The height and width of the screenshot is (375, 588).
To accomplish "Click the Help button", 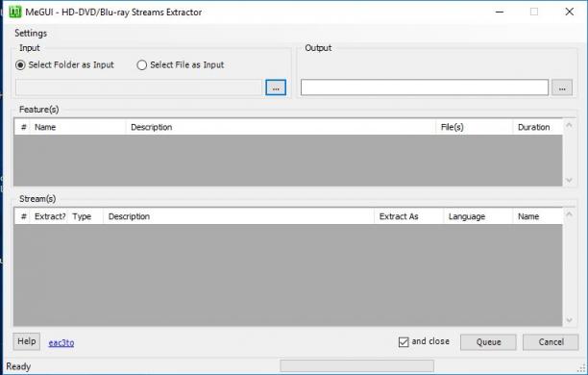I will [x=27, y=341].
